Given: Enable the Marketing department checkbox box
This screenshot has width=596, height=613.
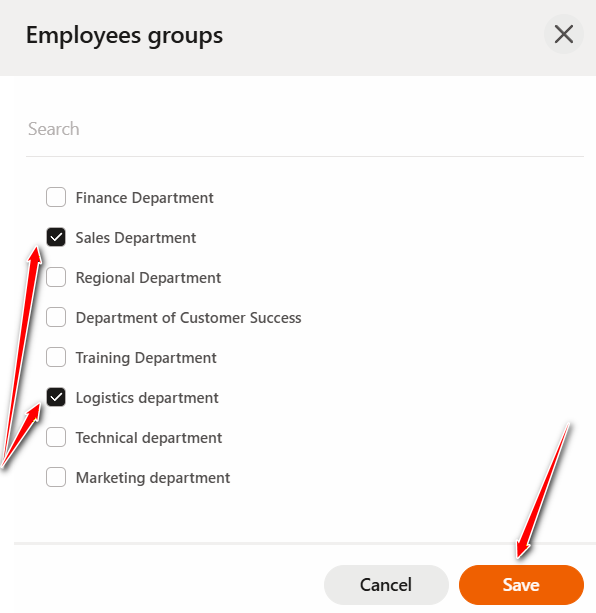Looking at the screenshot, I should click(x=56, y=477).
